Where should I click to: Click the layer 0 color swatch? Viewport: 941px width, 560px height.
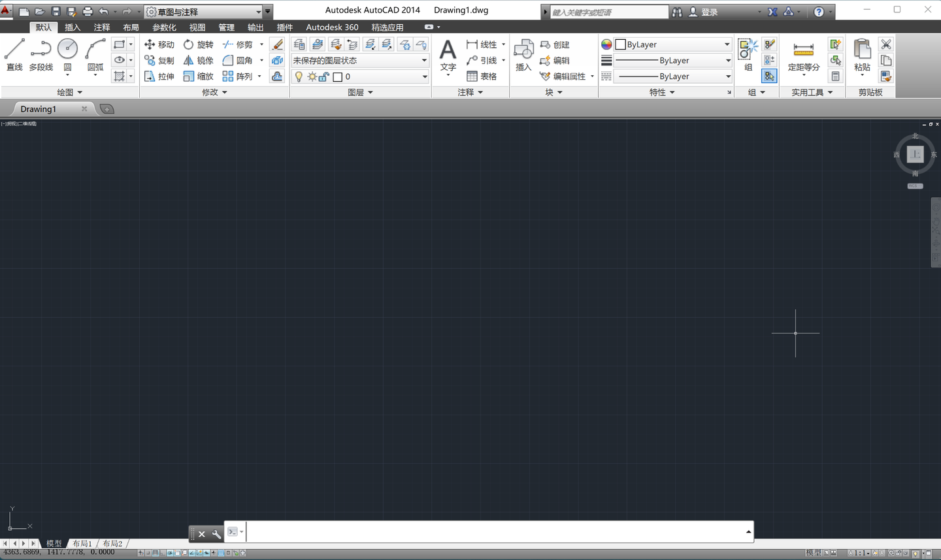[338, 76]
